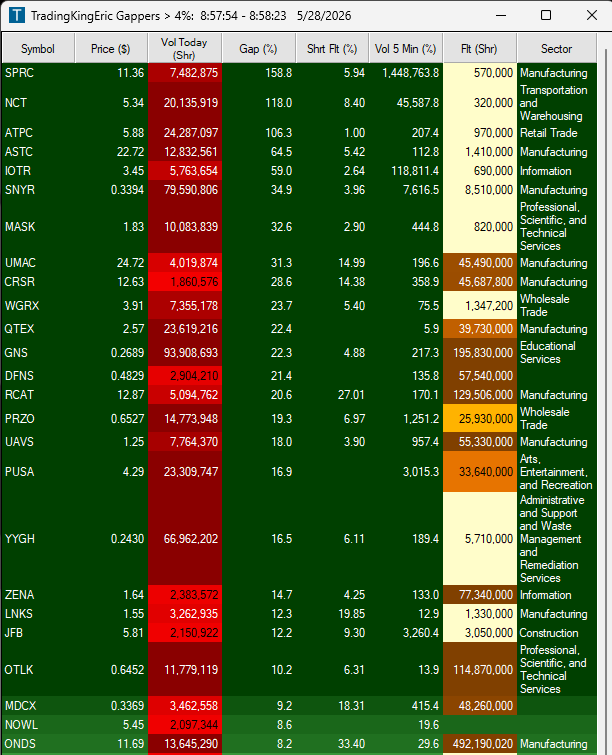Click the Flt (Shr) column header
The image size is (612, 755).
(479, 49)
